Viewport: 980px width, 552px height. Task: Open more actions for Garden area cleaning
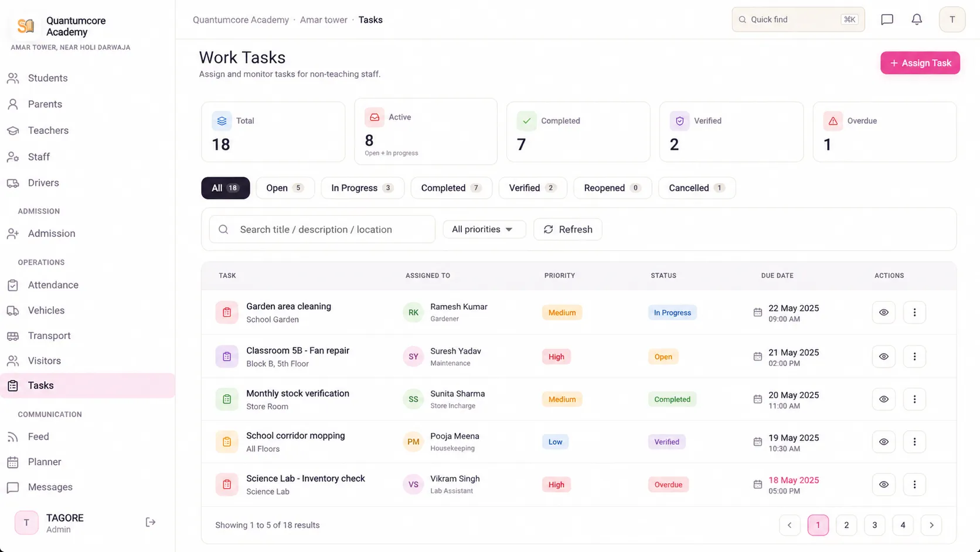[914, 313]
